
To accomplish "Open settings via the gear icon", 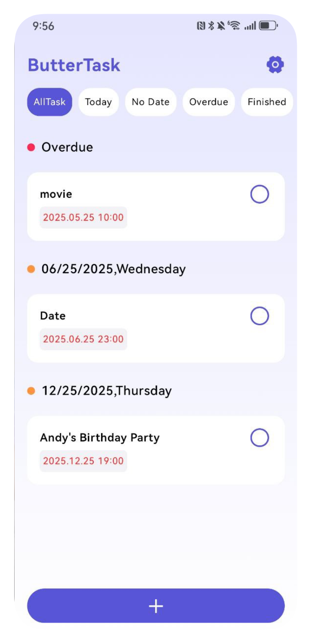I will pos(275,65).
